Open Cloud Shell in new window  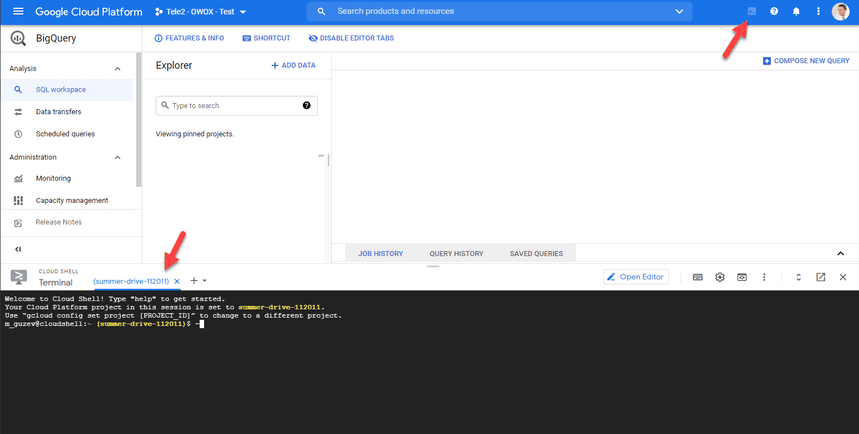[x=820, y=277]
